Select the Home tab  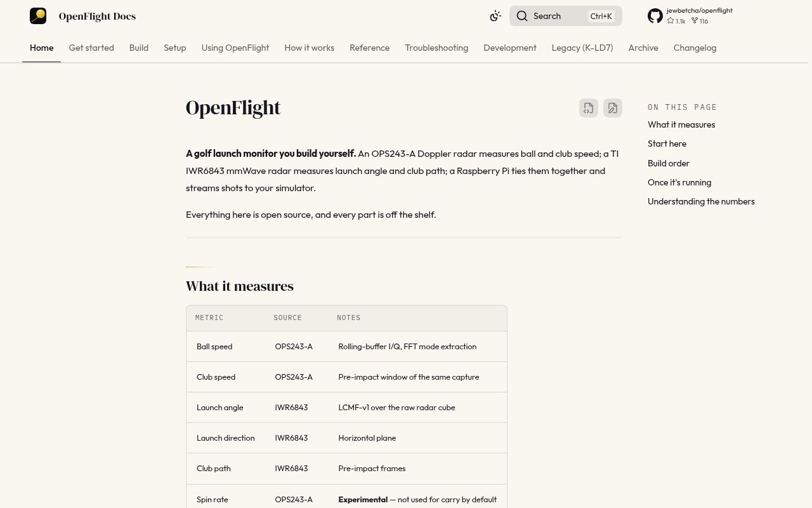point(42,48)
